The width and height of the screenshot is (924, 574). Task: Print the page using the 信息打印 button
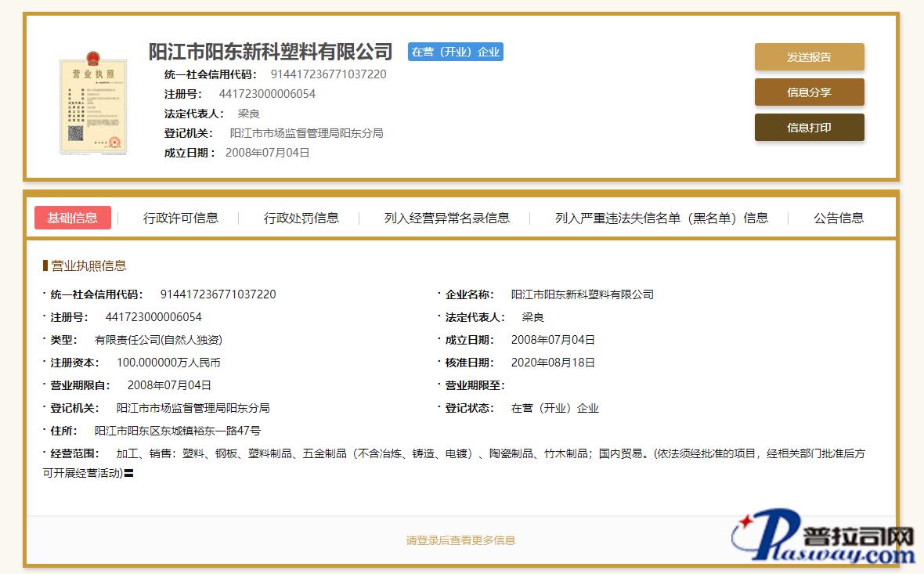[x=809, y=128]
